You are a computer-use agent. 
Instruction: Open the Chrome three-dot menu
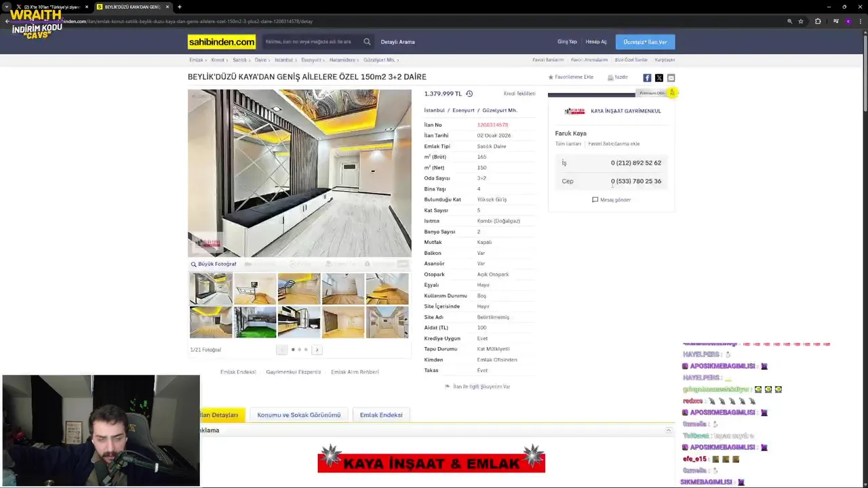[860, 21]
